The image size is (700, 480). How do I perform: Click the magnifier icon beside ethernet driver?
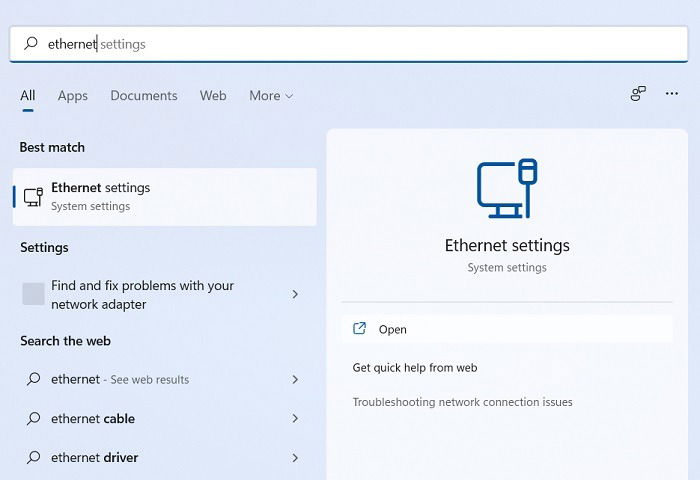pyautogui.click(x=33, y=457)
